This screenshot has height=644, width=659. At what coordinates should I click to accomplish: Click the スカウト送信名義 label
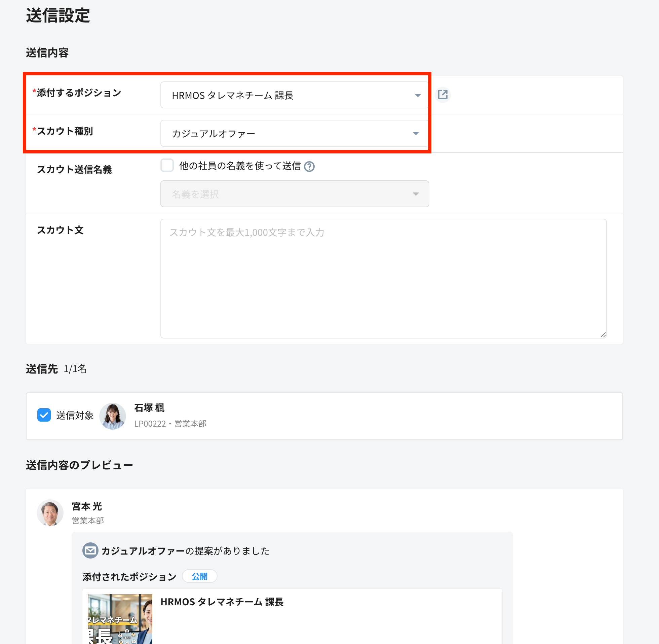pos(74,170)
